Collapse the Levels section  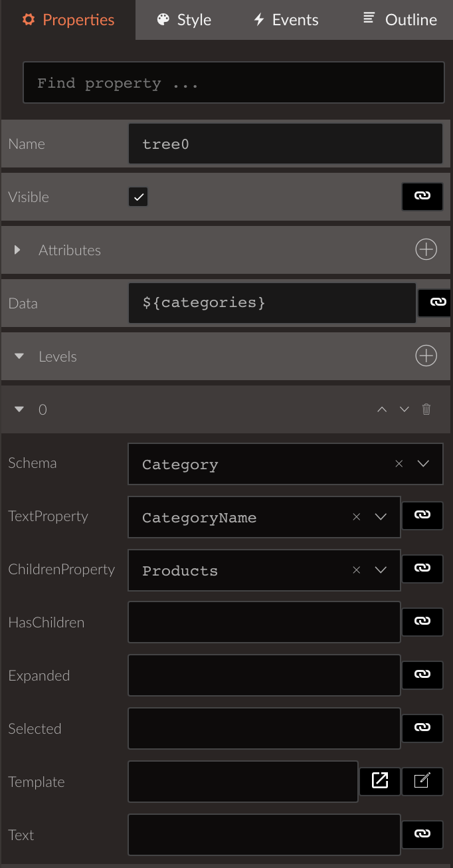(19, 357)
